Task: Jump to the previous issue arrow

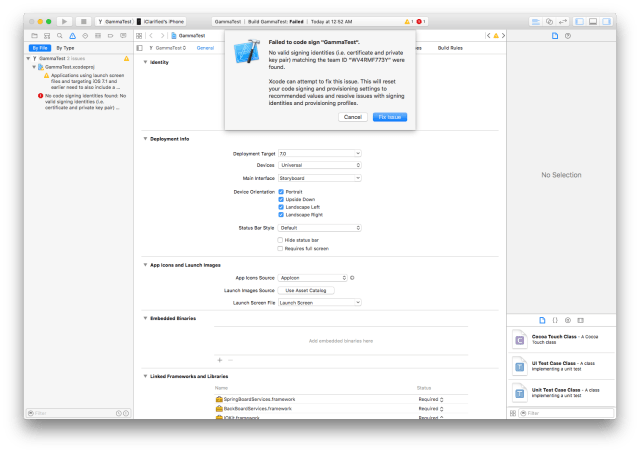Action: 488,36
